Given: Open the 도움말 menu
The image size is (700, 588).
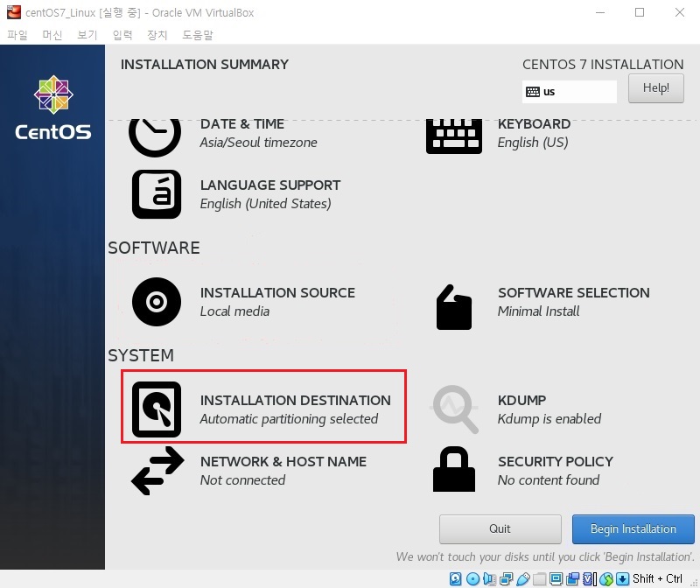Looking at the screenshot, I should pos(198,35).
